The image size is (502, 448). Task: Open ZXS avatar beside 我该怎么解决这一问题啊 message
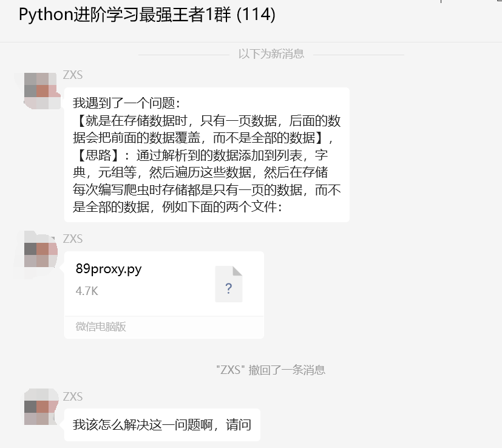click(41, 407)
